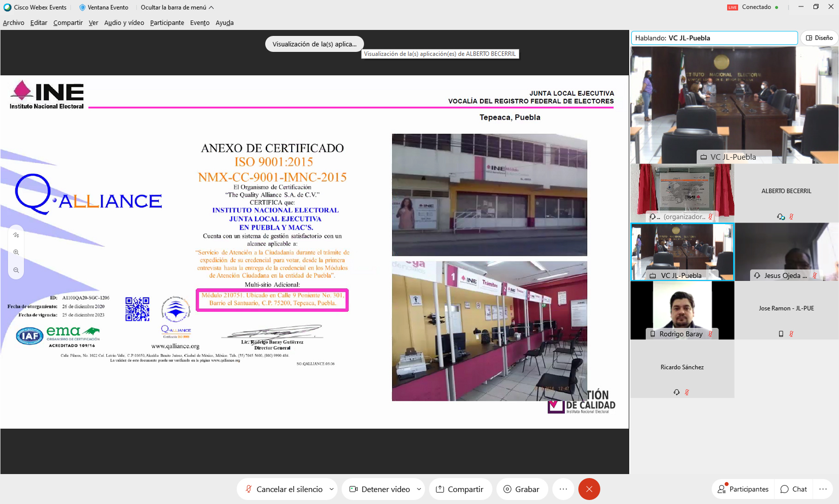Screen dimensions: 839x504
Task: Select the highlighted VC JL-Puebla small thumbnail
Action: pyautogui.click(x=682, y=252)
